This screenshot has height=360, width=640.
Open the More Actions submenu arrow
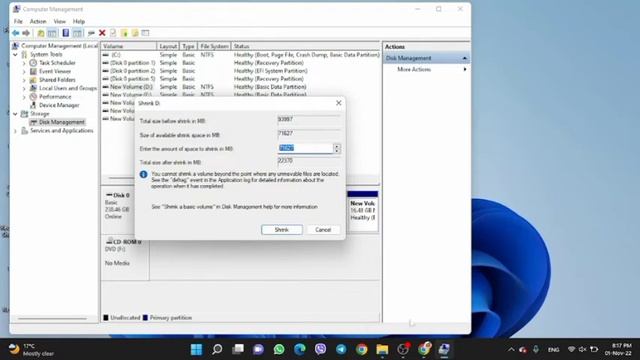[x=464, y=69]
